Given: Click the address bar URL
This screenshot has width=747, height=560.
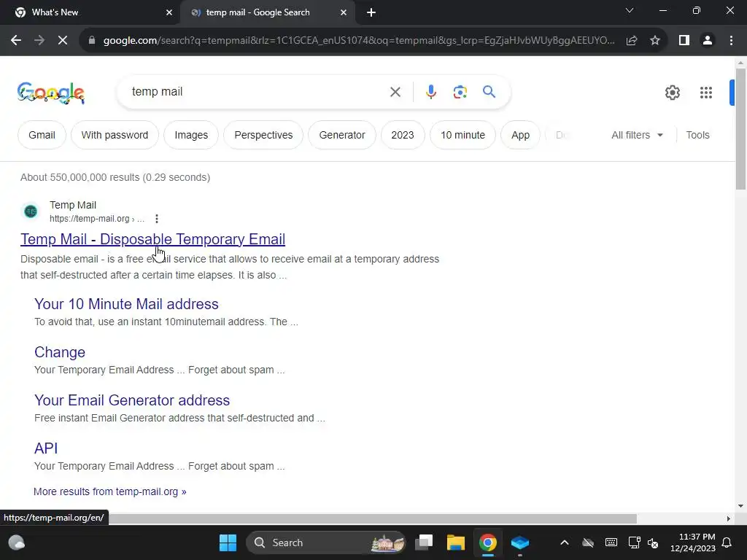Looking at the screenshot, I should click(x=358, y=41).
